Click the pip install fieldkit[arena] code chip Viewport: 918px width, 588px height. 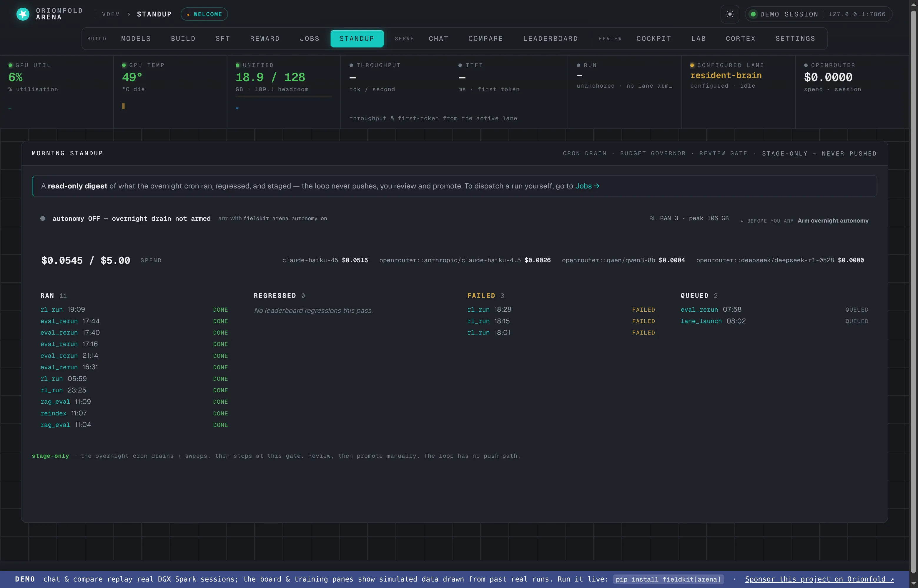[668, 579]
